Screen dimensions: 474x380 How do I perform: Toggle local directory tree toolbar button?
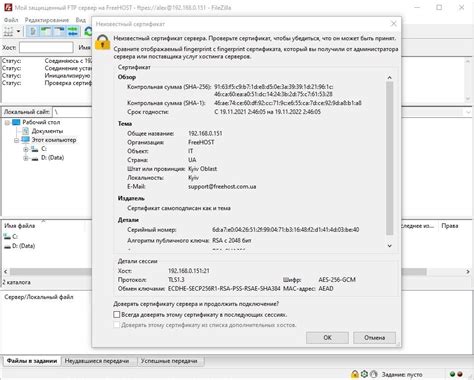pos(46,32)
